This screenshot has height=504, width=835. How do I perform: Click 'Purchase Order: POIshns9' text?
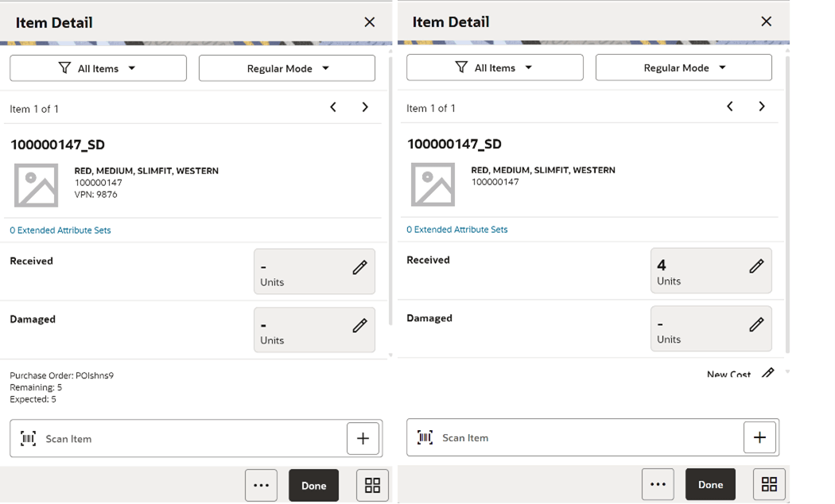click(x=62, y=375)
